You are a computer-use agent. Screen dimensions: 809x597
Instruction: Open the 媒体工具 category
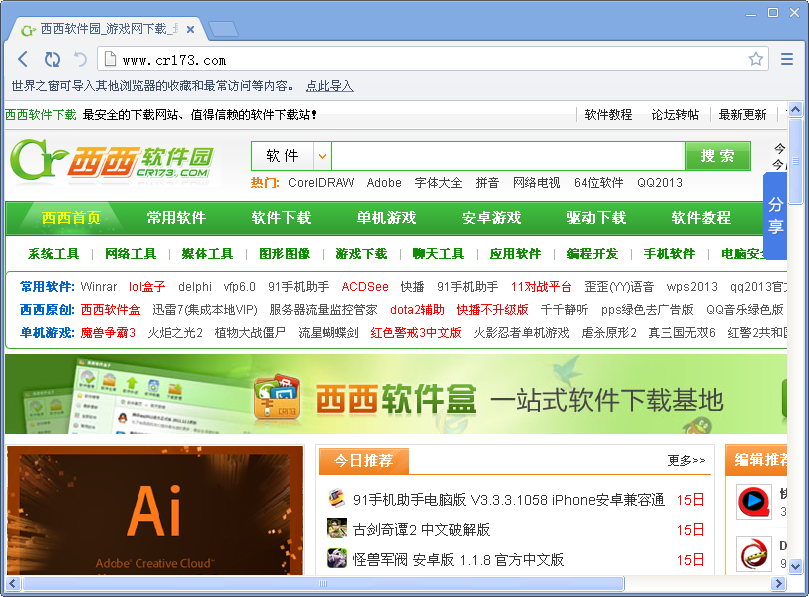207,254
